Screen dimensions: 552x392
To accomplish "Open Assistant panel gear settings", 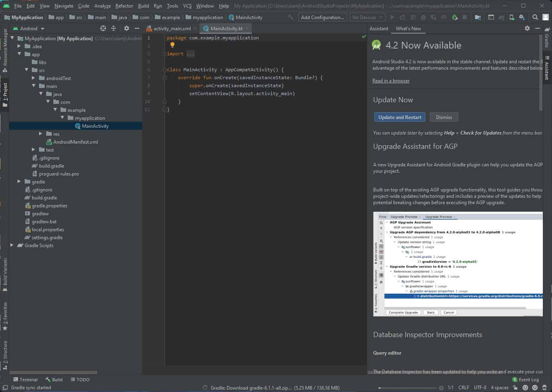I will coord(527,28).
